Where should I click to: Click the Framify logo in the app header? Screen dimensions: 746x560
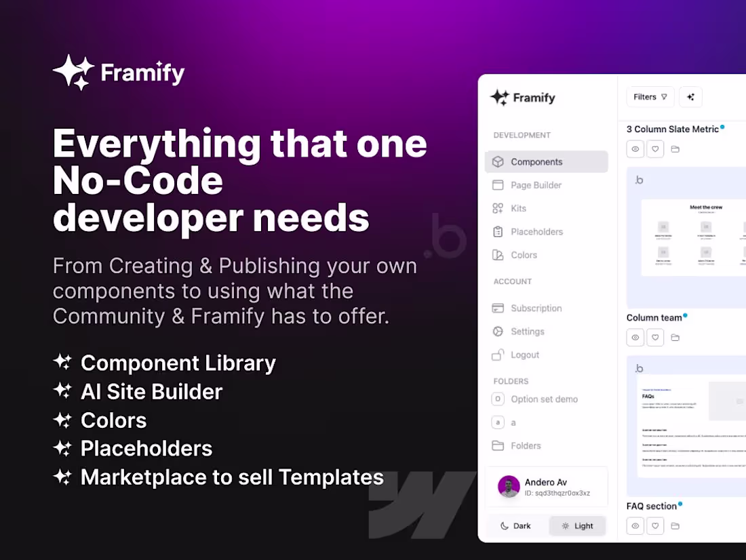(522, 98)
